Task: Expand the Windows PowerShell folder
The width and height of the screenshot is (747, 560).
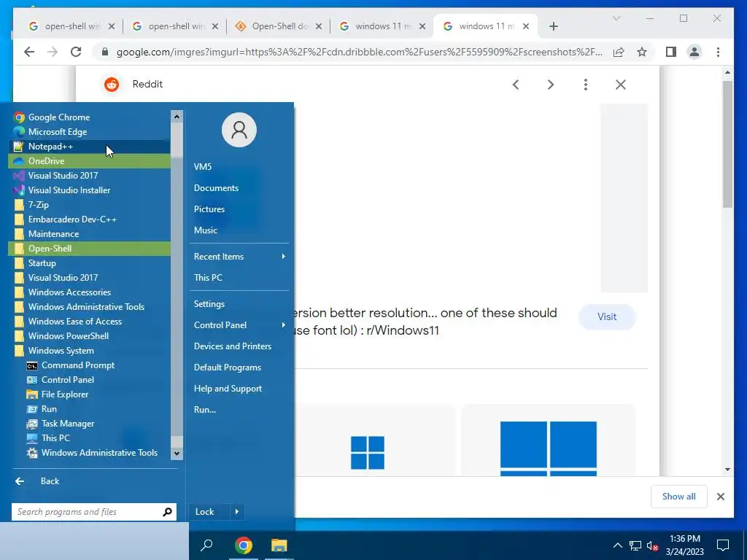Action: tap(89, 336)
